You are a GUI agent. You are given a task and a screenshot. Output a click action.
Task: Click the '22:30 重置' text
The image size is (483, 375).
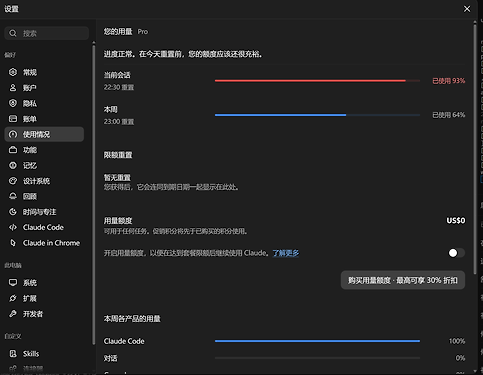click(x=119, y=87)
